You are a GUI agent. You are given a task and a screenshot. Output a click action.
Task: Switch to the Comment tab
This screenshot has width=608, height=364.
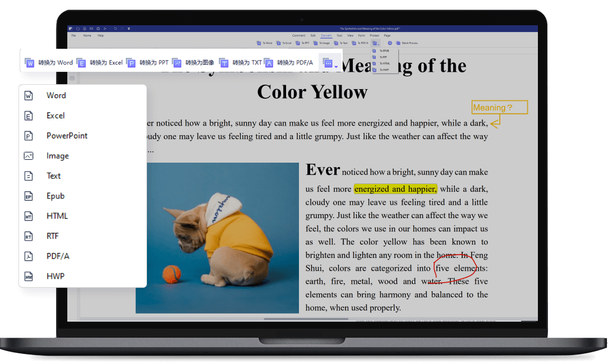pyautogui.click(x=298, y=35)
